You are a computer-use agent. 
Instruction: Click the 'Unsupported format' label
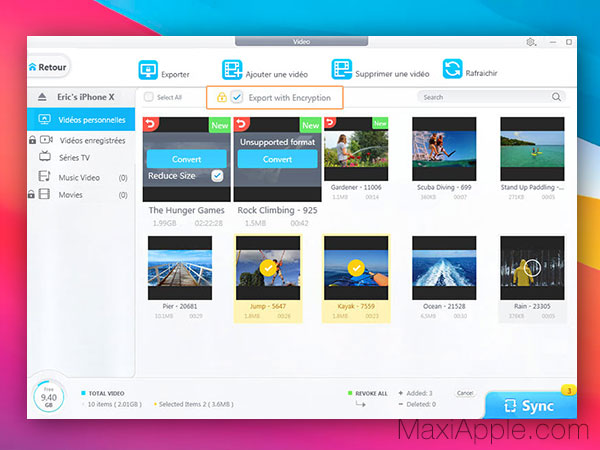point(277,142)
